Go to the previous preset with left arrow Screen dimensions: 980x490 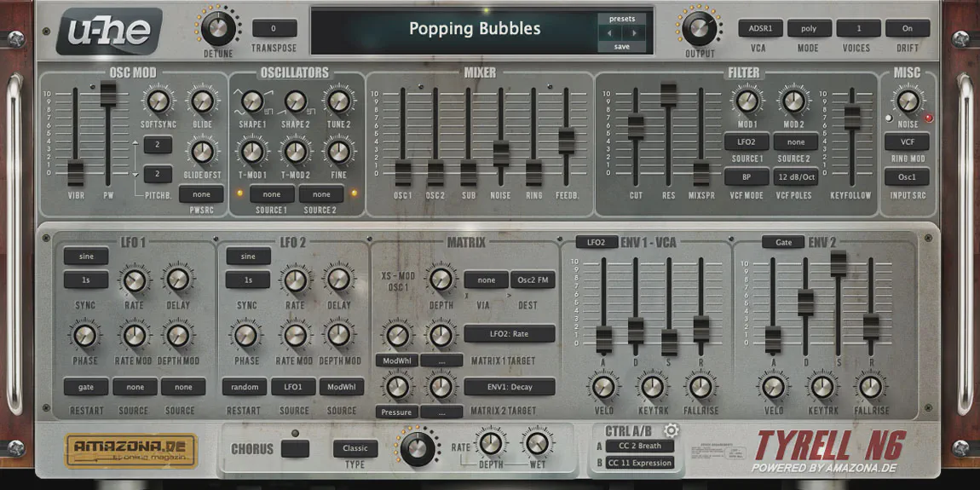tap(609, 33)
